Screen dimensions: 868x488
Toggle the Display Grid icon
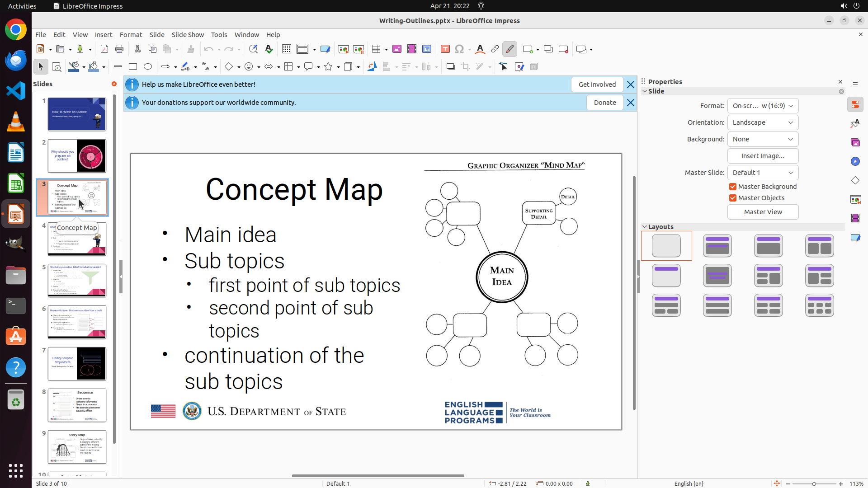point(286,49)
